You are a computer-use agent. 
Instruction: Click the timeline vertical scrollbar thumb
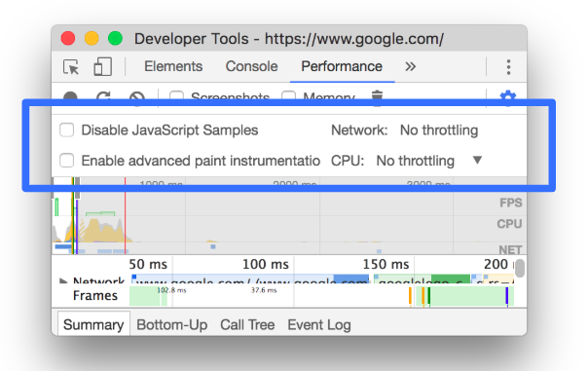coord(520,268)
